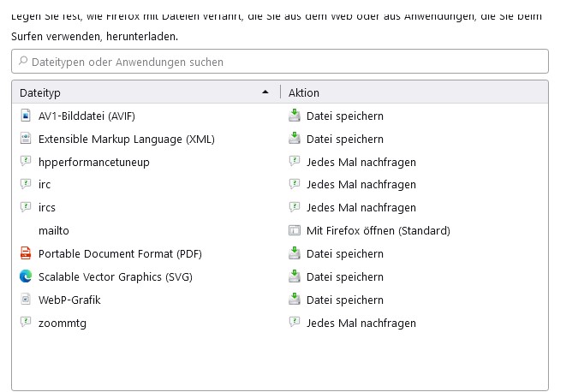Click the Edge icon beside Scalable Vector Graphics
This screenshot has width=584, height=392.
coord(25,276)
